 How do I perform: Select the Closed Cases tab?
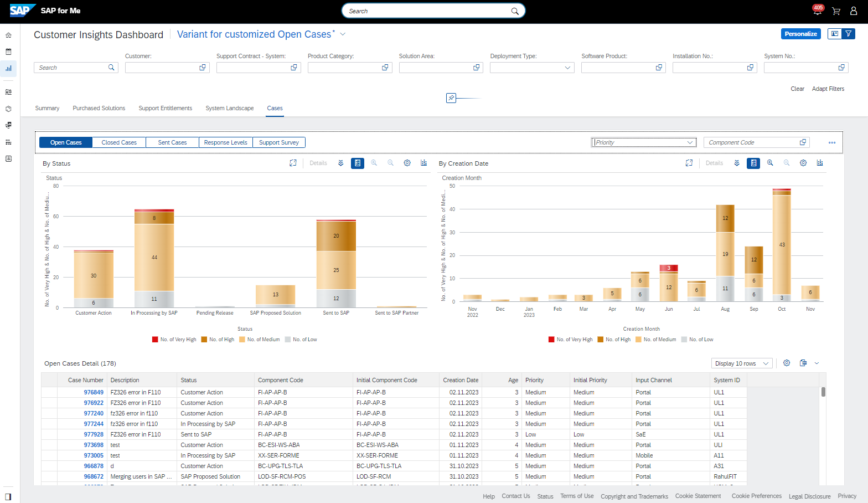[119, 142]
